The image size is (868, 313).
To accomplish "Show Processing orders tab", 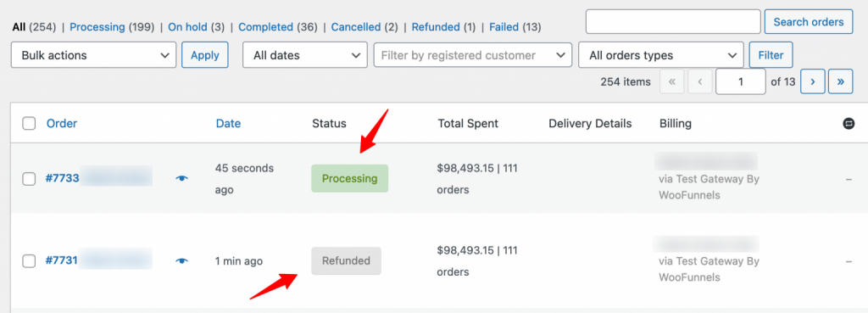I will click(x=97, y=26).
